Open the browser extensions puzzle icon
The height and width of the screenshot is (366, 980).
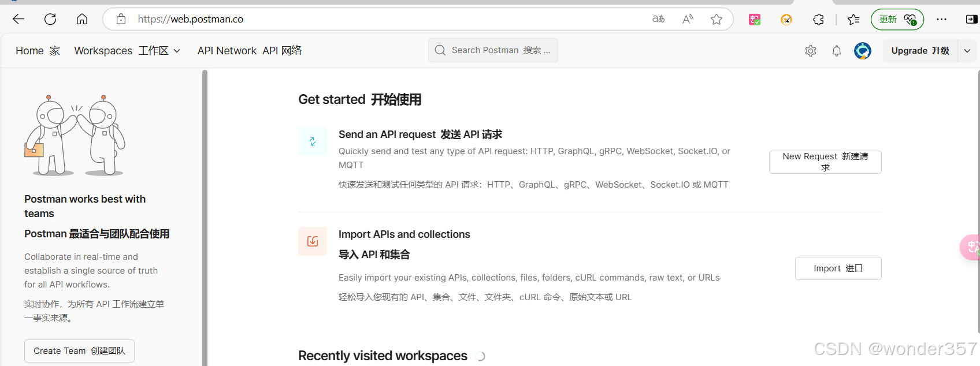pos(818,20)
